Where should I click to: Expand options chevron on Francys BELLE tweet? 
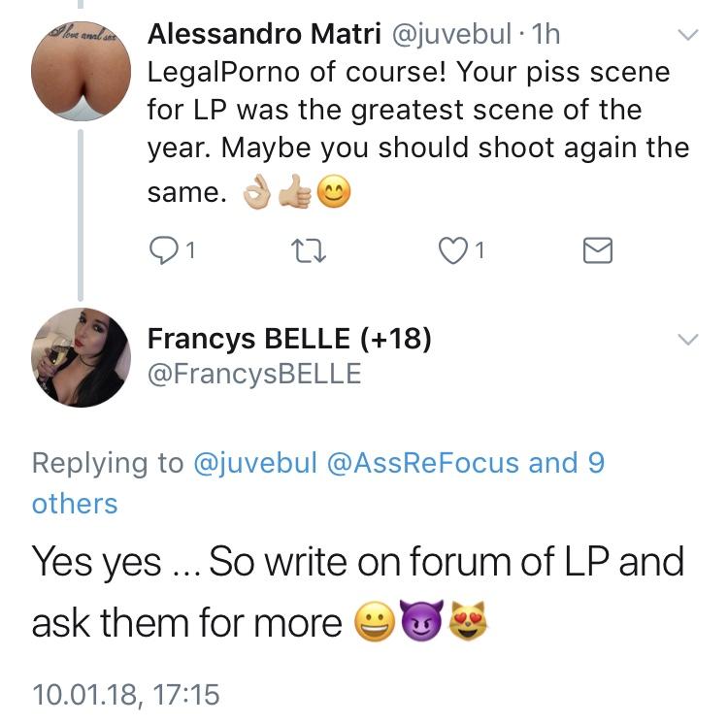click(687, 340)
